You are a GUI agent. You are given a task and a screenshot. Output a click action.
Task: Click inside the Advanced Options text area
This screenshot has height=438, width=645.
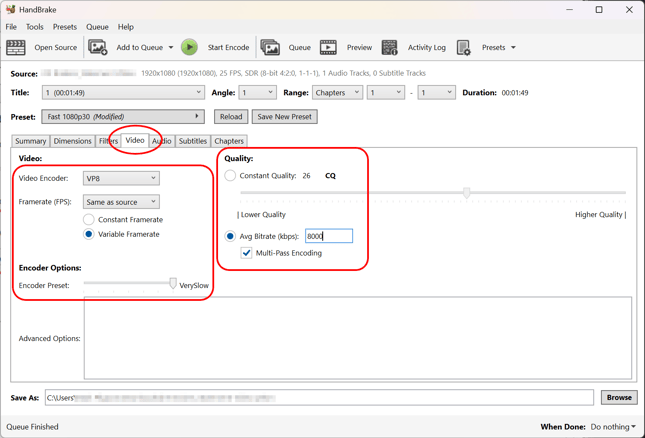[357, 338]
